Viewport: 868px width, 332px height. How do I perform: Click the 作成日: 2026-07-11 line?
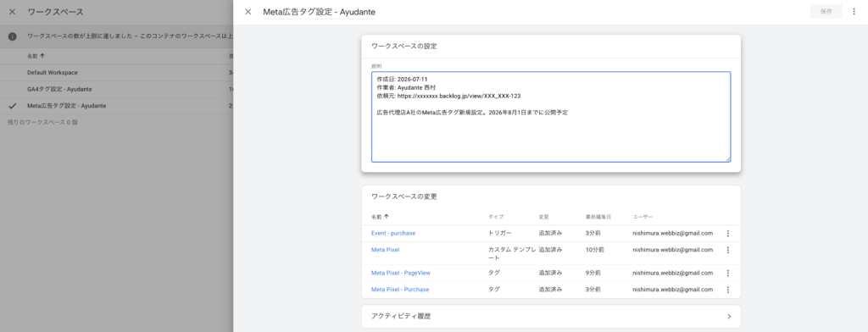[403, 80]
